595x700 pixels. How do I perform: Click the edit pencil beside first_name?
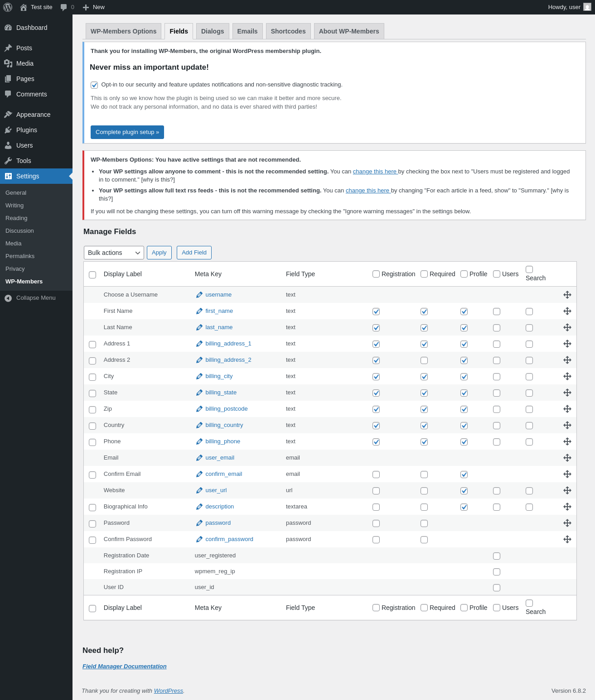199,311
